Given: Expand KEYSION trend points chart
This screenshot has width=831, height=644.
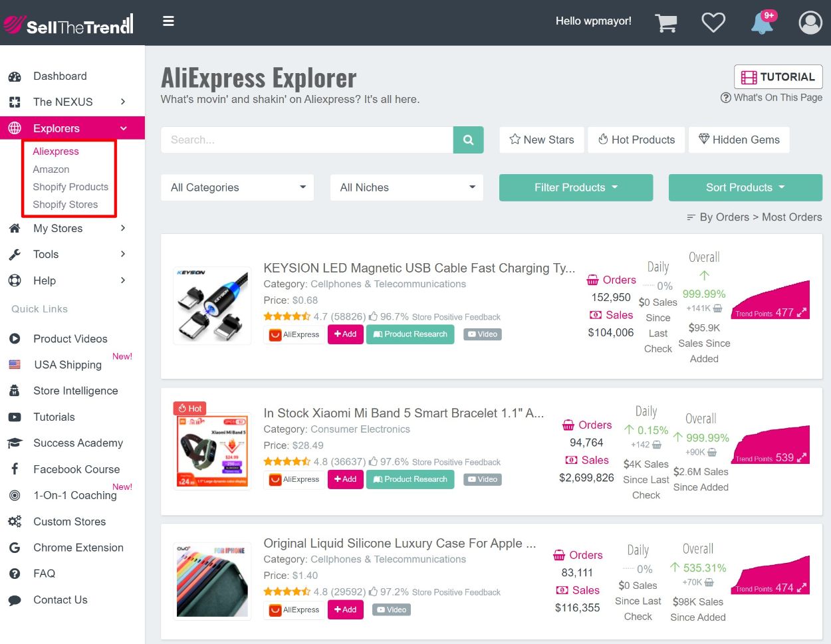Looking at the screenshot, I should (802, 312).
